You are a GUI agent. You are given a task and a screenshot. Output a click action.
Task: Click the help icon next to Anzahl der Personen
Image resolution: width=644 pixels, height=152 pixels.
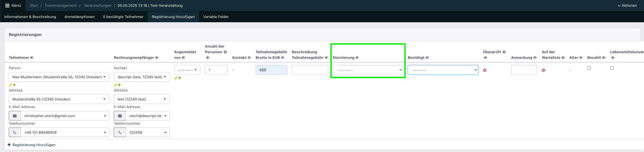(x=225, y=52)
